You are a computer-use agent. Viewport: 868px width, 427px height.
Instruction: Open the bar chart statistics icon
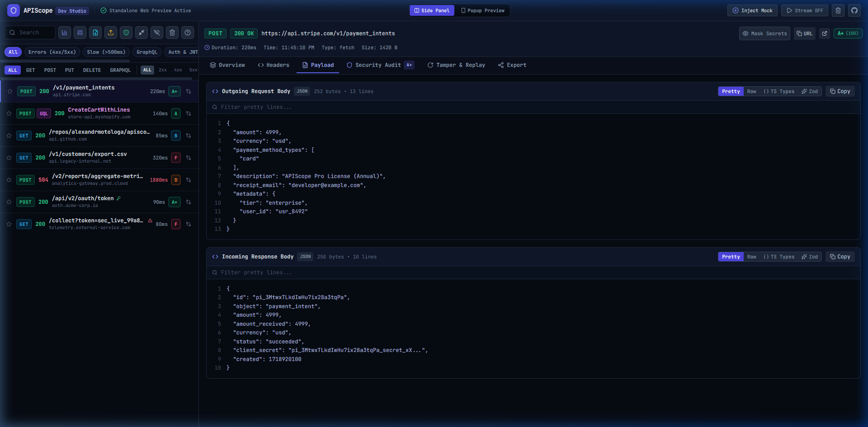coord(65,33)
